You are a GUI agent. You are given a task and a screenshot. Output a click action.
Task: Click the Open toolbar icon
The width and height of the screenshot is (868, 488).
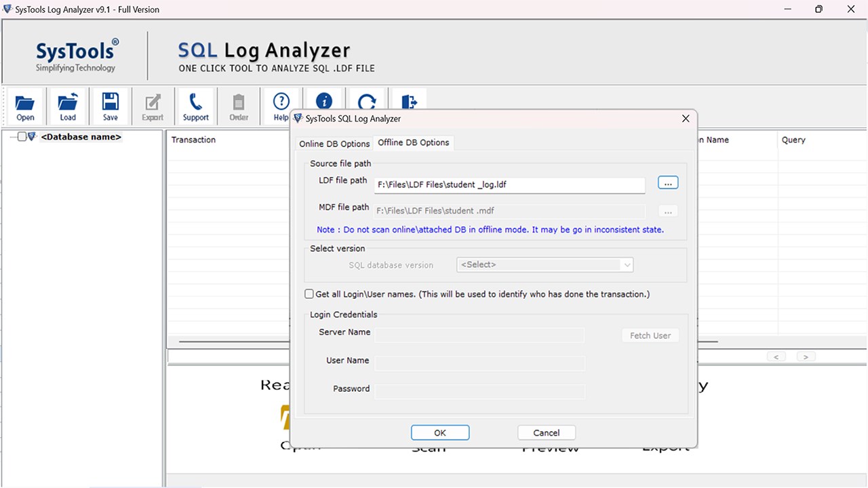click(25, 106)
